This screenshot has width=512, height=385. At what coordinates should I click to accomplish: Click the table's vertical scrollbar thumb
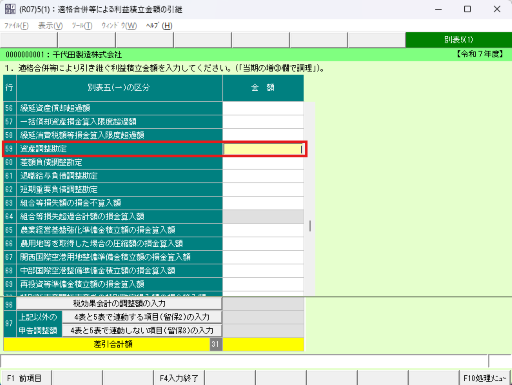[310, 226]
